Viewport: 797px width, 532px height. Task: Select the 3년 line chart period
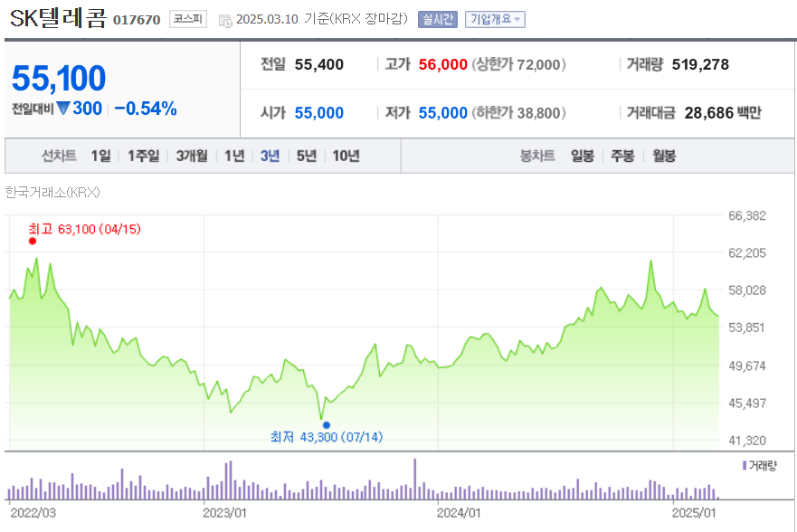pyautogui.click(x=270, y=156)
